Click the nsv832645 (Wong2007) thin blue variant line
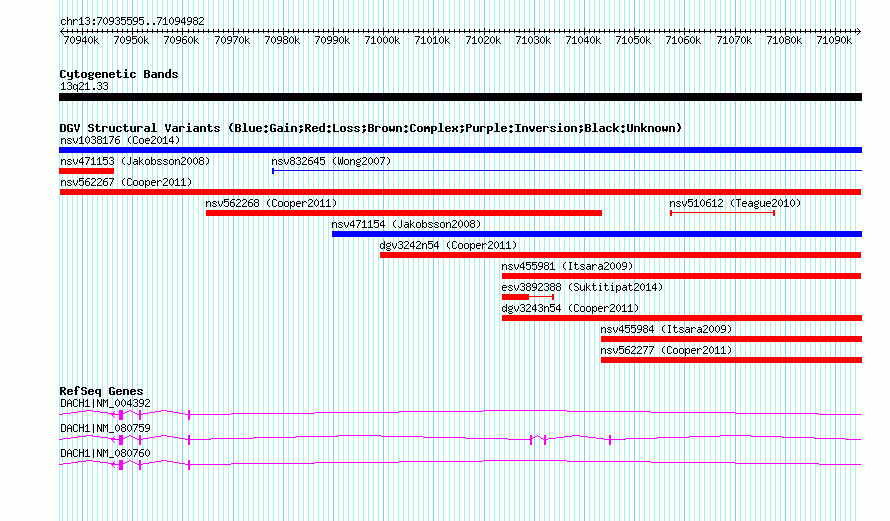The image size is (890, 521). [x=566, y=171]
